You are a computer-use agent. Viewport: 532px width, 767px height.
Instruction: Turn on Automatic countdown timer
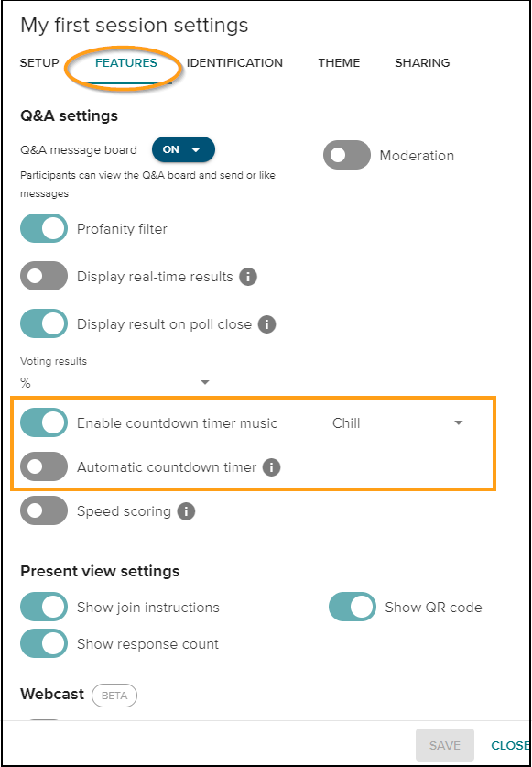click(x=43, y=466)
